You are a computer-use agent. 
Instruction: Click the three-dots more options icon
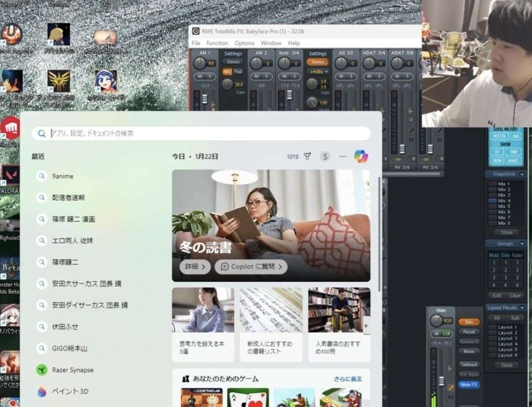pos(343,157)
